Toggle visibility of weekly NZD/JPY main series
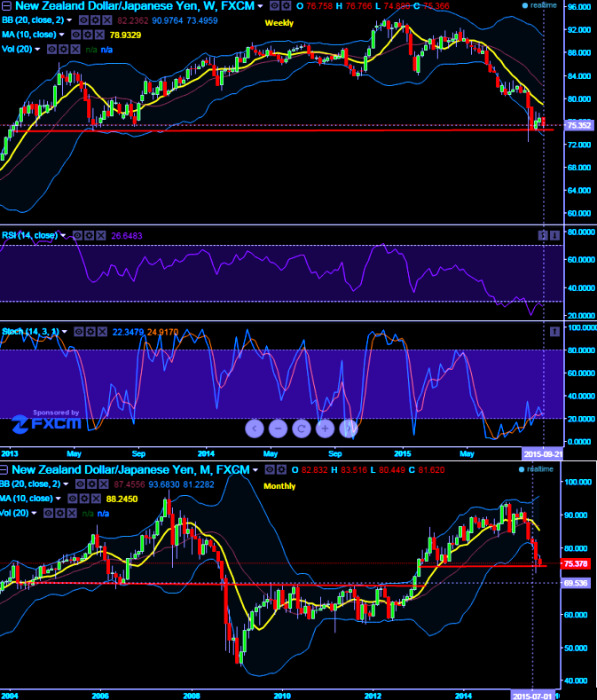Screen dimensions: 597x700 tap(274, 6)
